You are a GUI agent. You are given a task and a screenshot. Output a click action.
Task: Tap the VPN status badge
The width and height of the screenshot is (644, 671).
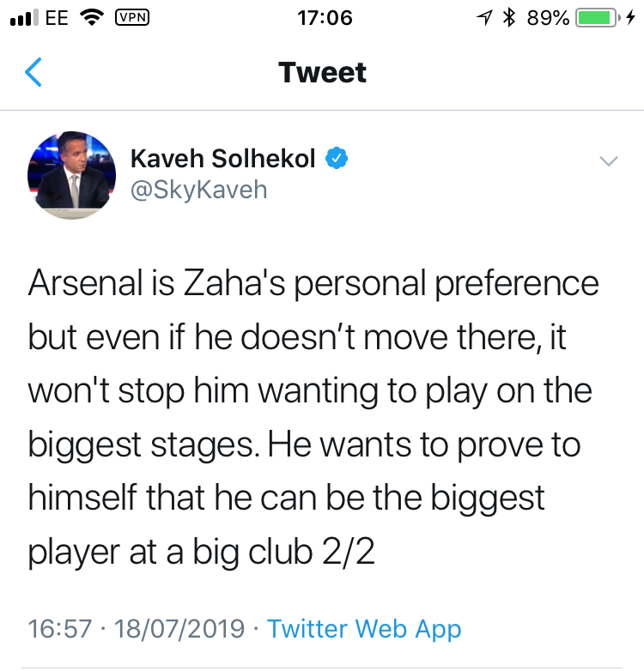(x=131, y=17)
